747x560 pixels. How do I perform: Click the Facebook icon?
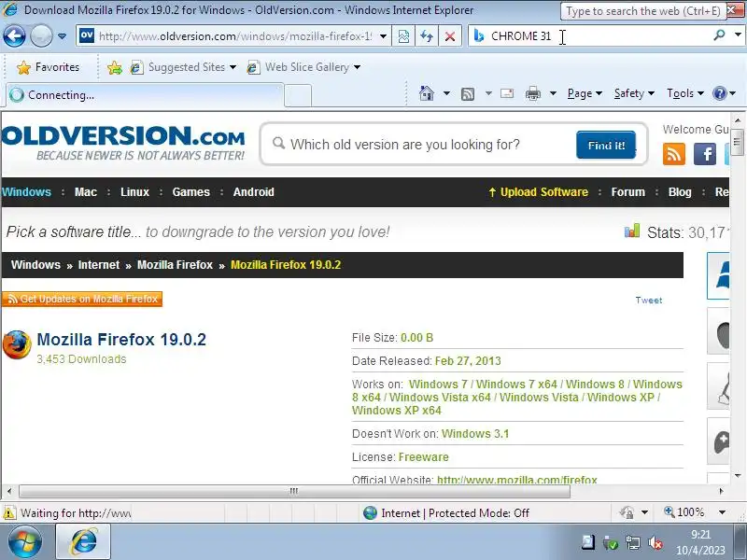pyautogui.click(x=705, y=154)
